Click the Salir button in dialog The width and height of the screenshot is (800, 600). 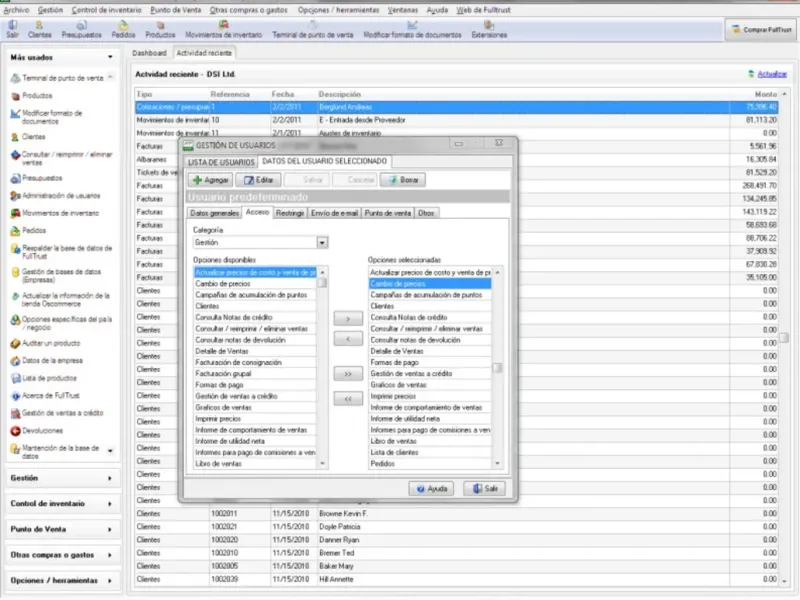pyautogui.click(x=485, y=488)
